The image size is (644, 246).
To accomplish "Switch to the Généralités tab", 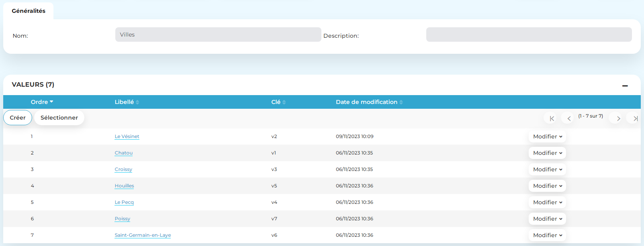I will click(x=29, y=11).
